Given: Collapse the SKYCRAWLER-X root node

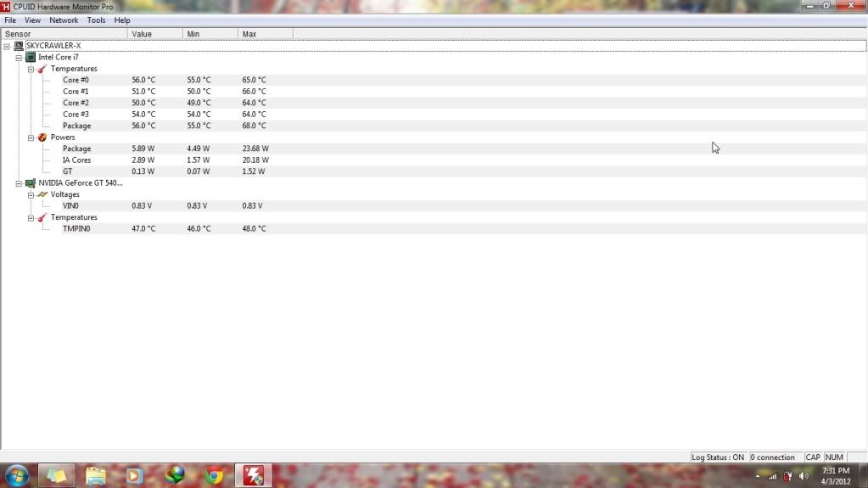Looking at the screenshot, I should 7,46.
